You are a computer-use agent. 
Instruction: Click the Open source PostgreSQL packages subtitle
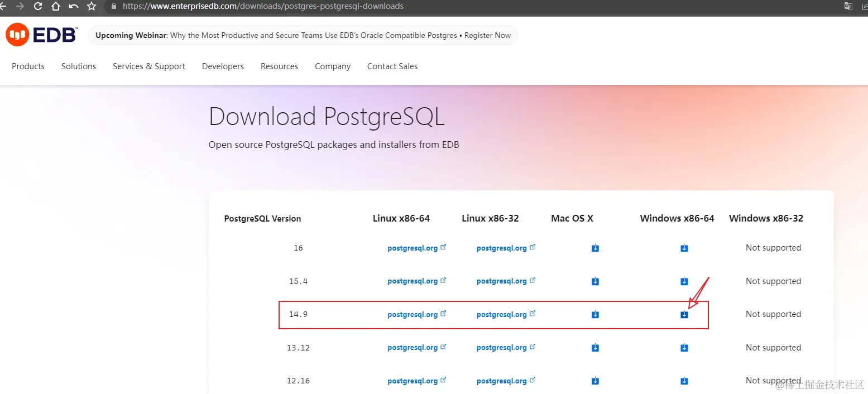pos(334,145)
